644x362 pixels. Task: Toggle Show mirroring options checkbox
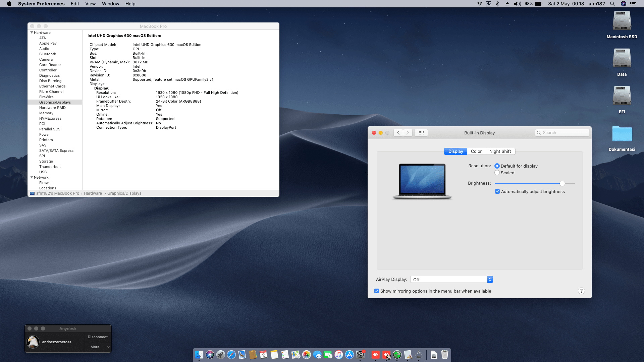(377, 291)
